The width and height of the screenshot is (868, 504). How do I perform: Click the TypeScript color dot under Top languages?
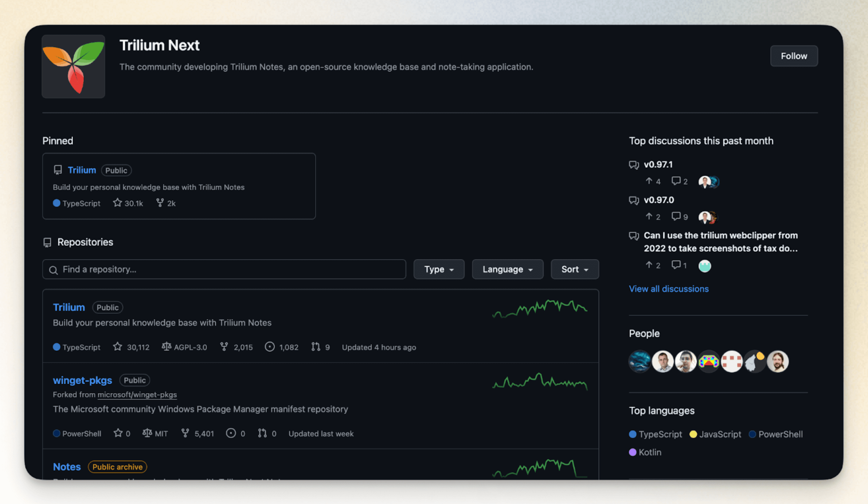coord(633,434)
